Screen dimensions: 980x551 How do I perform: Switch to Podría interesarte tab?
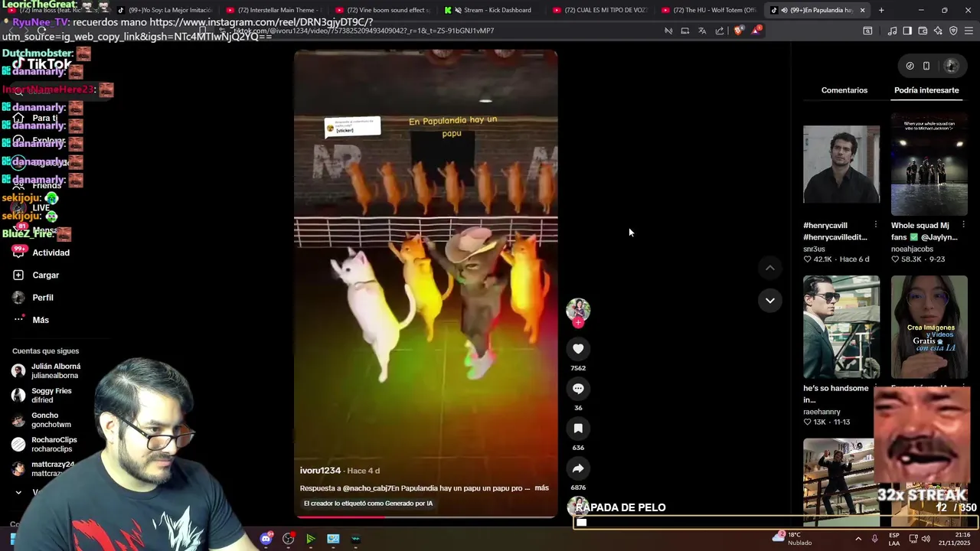(x=926, y=90)
